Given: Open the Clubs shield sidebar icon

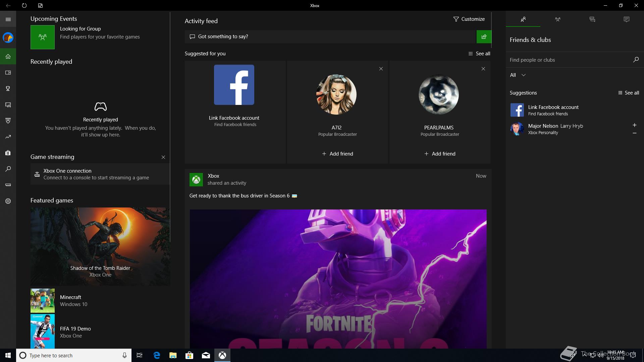Looking at the screenshot, I should pyautogui.click(x=8, y=121).
